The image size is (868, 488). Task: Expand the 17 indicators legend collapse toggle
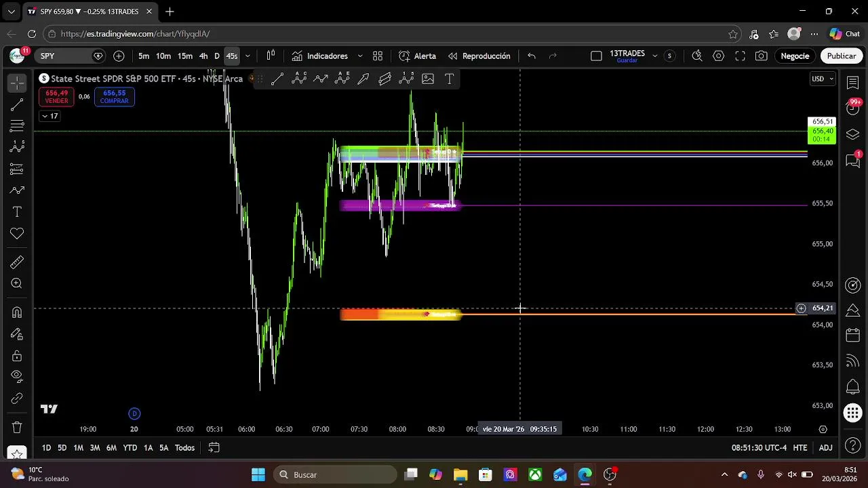[x=50, y=116]
